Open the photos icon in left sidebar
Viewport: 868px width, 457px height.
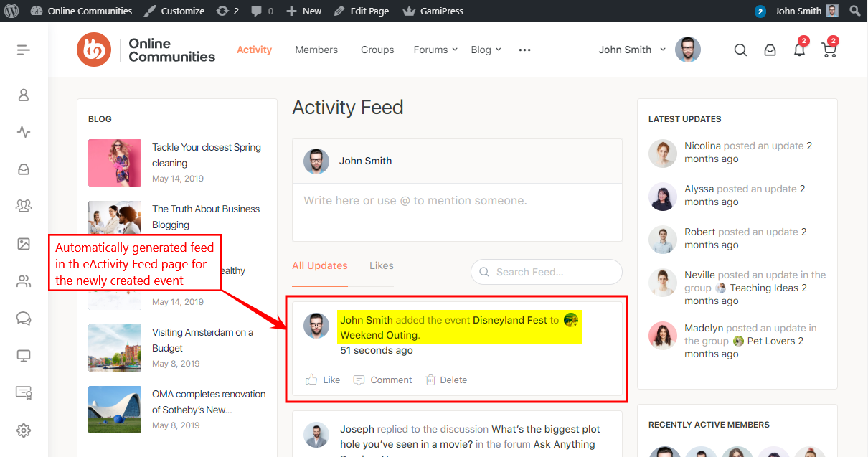[24, 244]
